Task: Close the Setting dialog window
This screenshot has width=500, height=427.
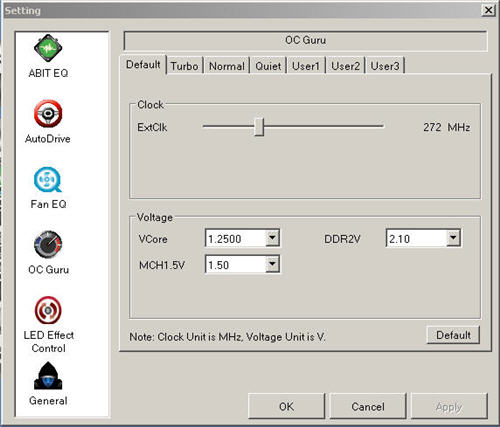Action: 488,10
